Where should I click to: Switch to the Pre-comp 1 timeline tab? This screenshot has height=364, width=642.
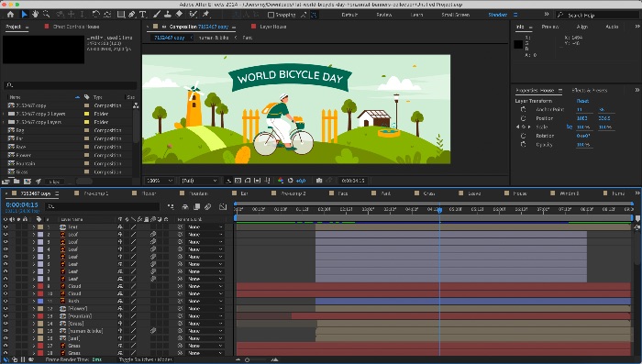point(95,193)
